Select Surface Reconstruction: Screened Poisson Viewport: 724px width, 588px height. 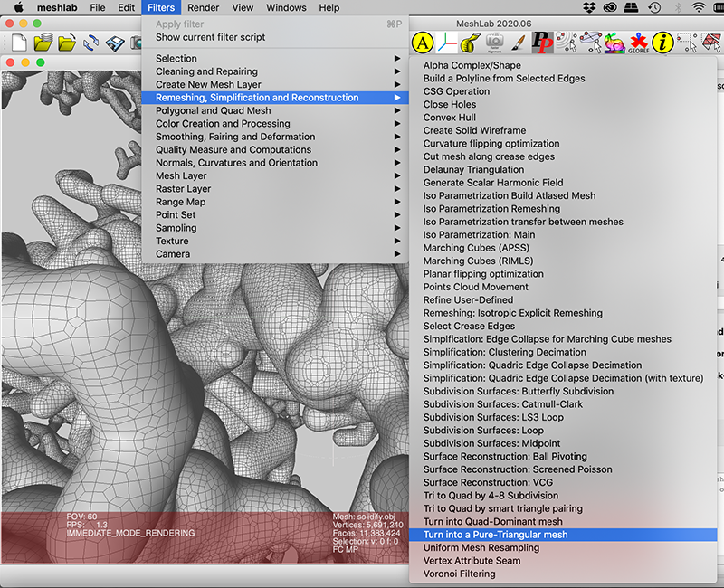tap(563, 469)
